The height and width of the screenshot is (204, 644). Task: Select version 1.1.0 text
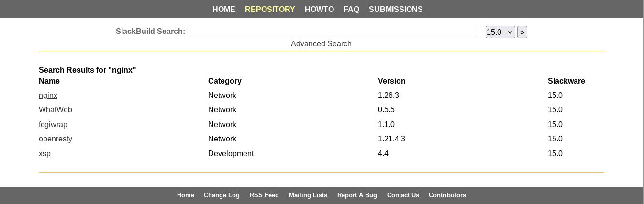tap(386, 124)
